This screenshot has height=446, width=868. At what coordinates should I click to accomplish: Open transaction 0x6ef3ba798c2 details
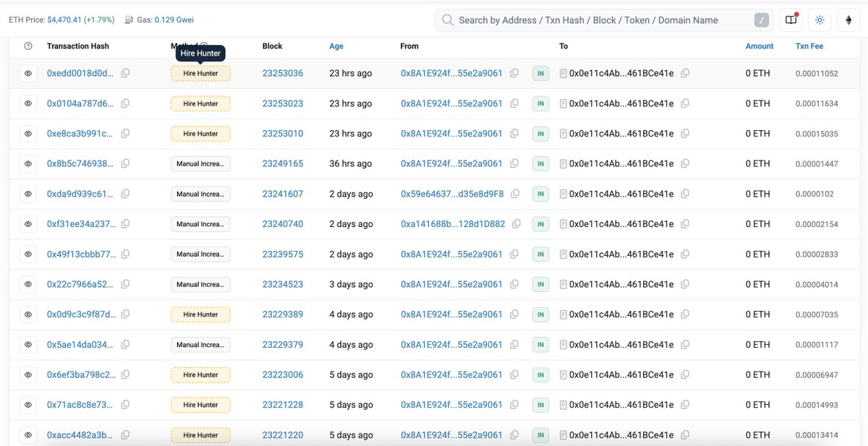81,375
